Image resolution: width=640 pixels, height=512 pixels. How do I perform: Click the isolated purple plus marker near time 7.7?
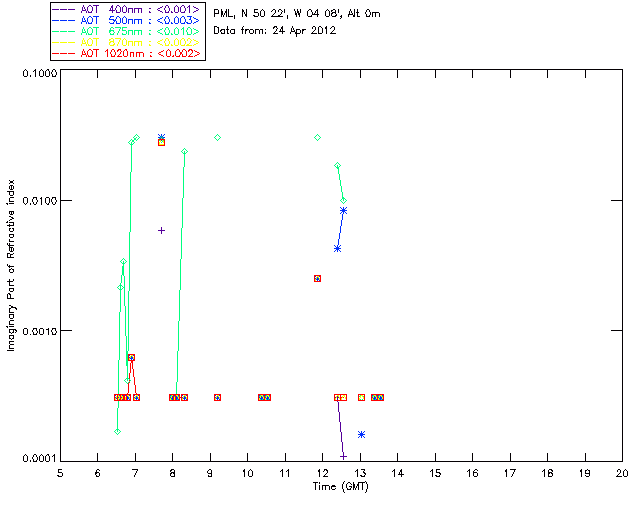pyautogui.click(x=162, y=231)
